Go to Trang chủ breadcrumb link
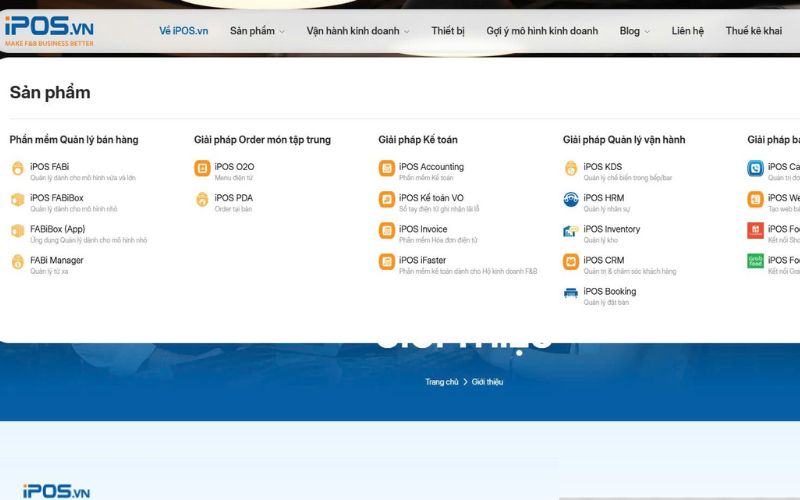Image resolution: width=800 pixels, height=500 pixels. click(441, 382)
